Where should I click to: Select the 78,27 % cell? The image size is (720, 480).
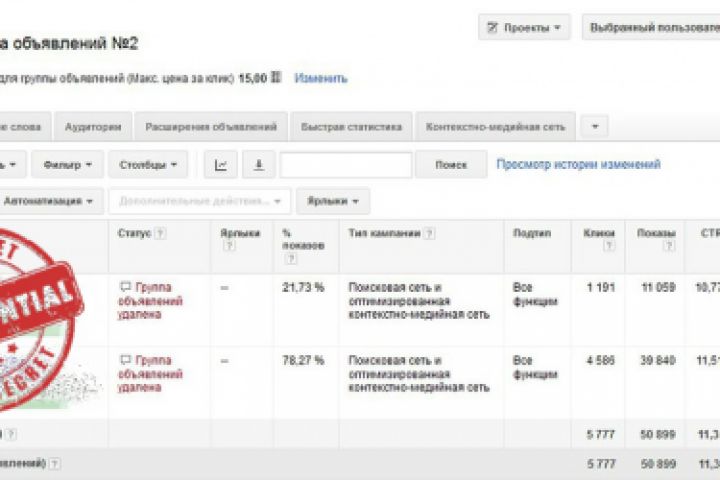click(303, 361)
